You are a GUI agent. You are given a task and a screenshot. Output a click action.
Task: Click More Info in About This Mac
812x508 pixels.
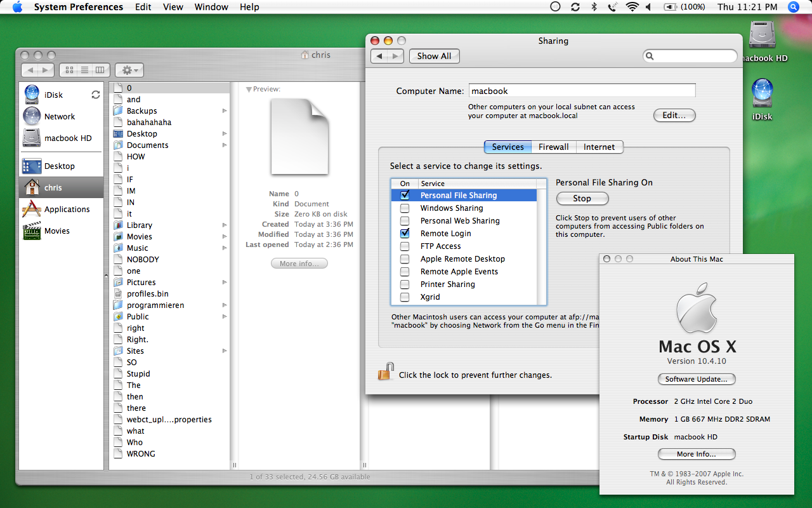[x=697, y=454]
